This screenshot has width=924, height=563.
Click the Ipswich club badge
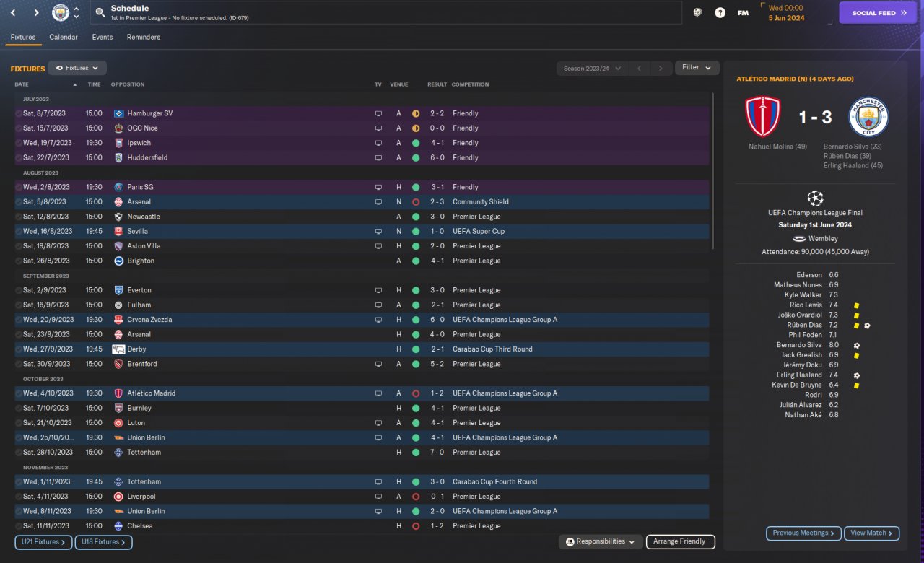[x=119, y=143]
